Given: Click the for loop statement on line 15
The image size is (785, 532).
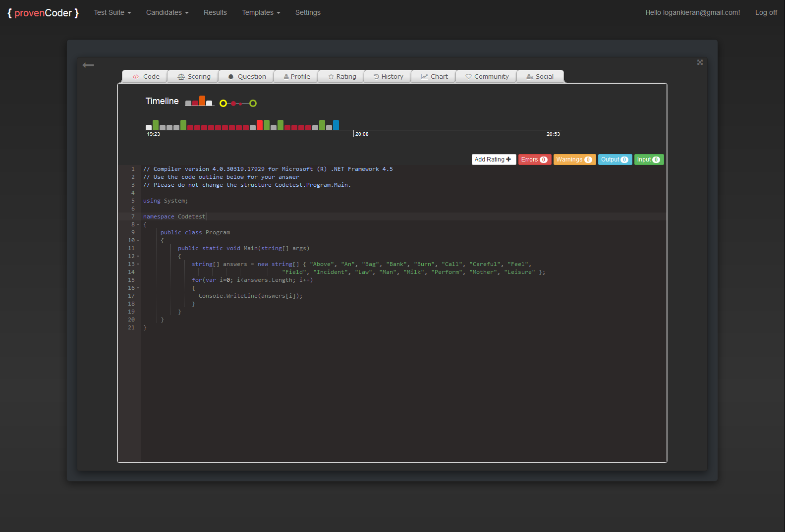Looking at the screenshot, I should pyautogui.click(x=252, y=280).
